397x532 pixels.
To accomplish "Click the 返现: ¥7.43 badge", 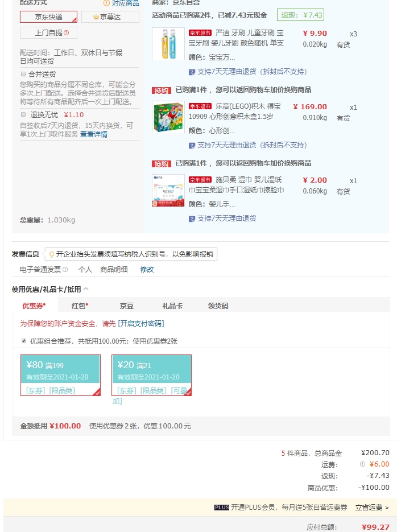I will tap(300, 15).
